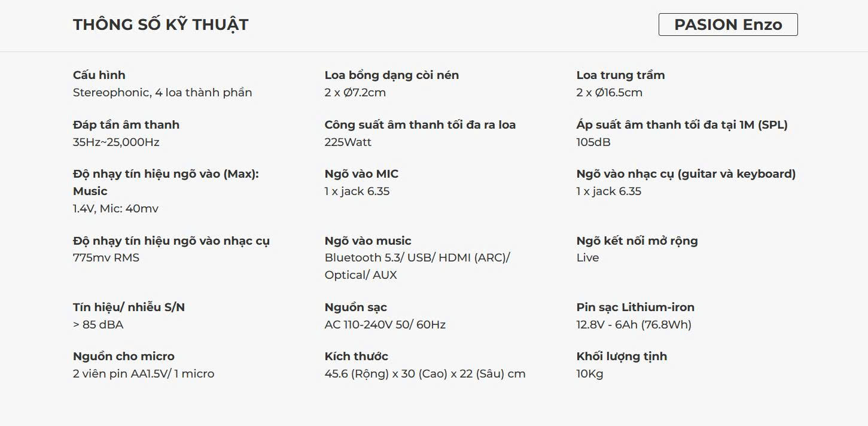The image size is (868, 426).
Task: Click Ngõ vào nhạc cụ (guitar và keyboard) label
Action: coord(686,174)
